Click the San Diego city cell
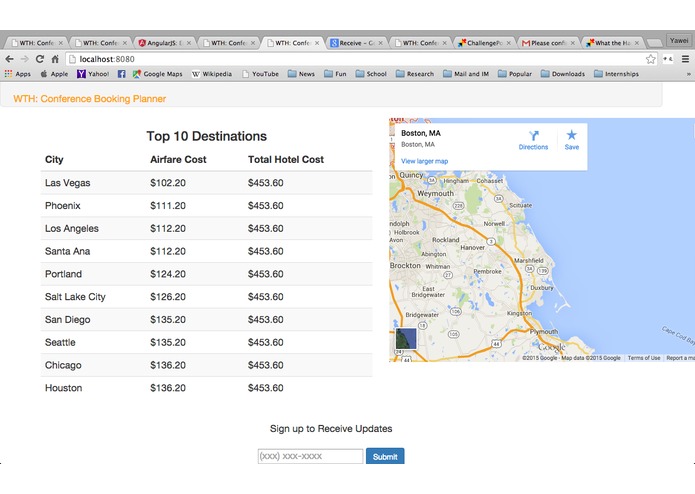The height and width of the screenshot is (494, 695). (x=67, y=319)
